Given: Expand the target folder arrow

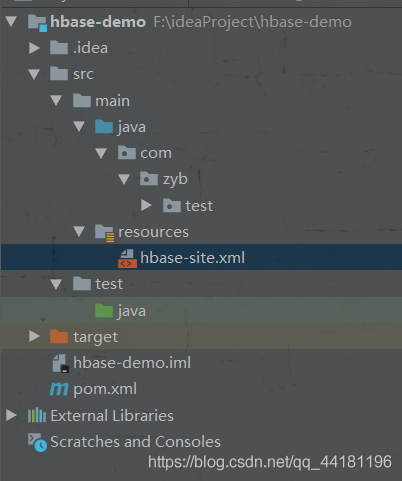Looking at the screenshot, I should click(34, 336).
